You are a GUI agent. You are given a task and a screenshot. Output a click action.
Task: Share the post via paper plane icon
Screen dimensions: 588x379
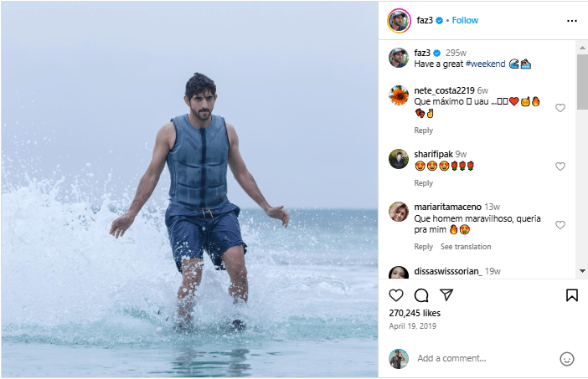pyautogui.click(x=446, y=295)
